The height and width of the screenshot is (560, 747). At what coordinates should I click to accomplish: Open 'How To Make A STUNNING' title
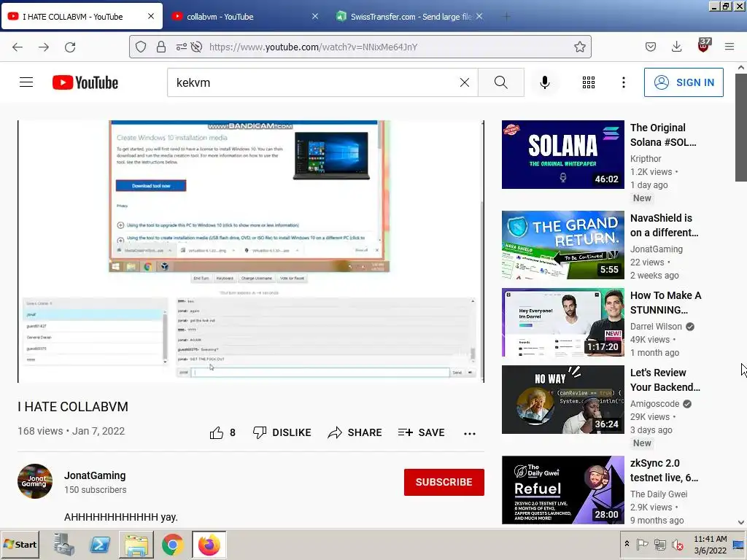(x=665, y=303)
